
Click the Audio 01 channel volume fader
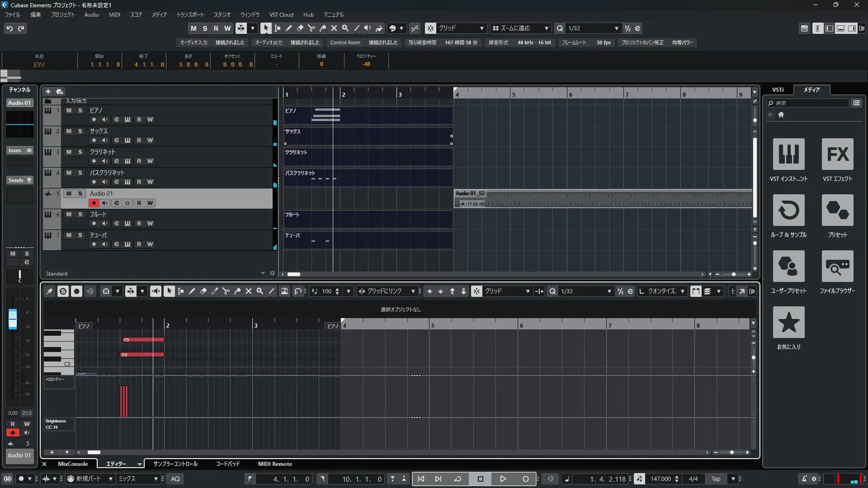point(13,319)
